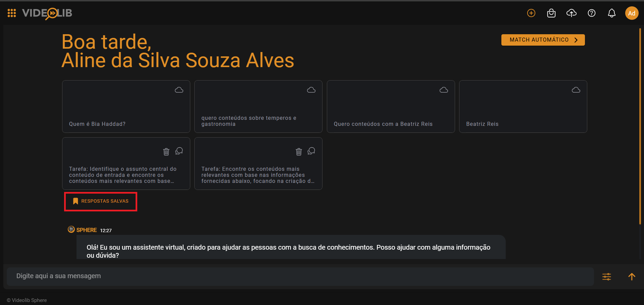The width and height of the screenshot is (644, 305).
Task: Open RESPOSTAS SALVAS
Action: pyautogui.click(x=100, y=201)
